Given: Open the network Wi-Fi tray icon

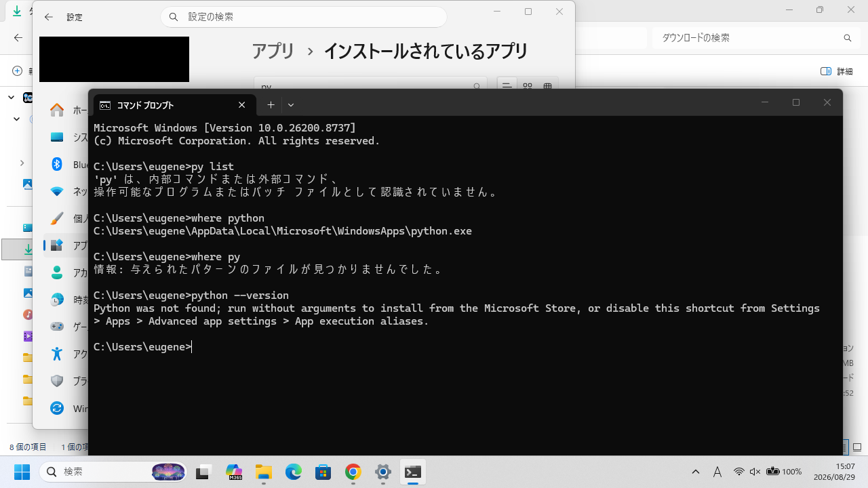Looking at the screenshot, I should point(738,472).
